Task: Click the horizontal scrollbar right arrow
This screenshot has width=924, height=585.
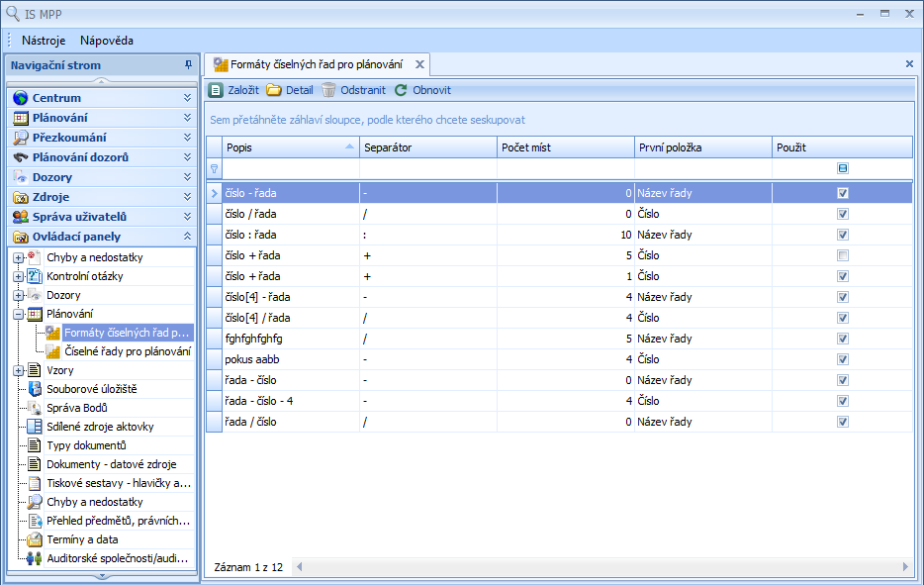Action: (x=906, y=567)
